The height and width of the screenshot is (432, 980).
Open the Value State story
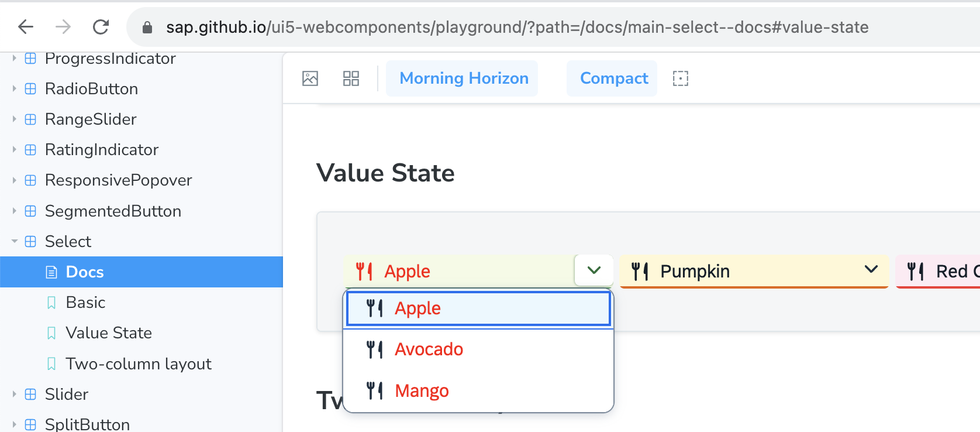pos(108,332)
